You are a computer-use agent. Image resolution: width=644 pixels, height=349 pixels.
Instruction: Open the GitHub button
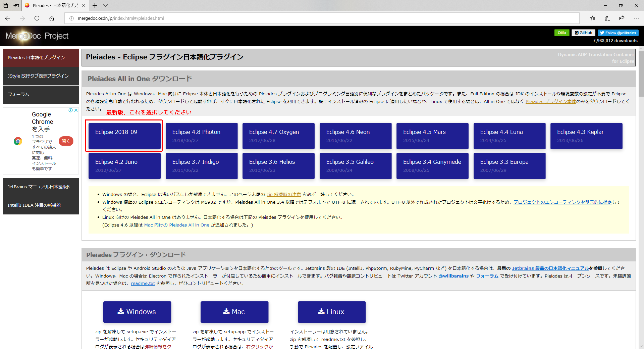pyautogui.click(x=583, y=33)
